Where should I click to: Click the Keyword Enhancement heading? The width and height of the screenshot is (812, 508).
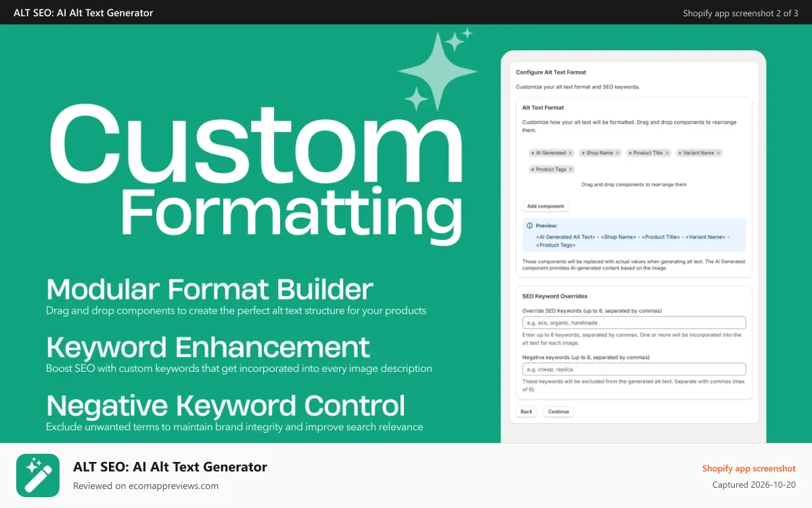click(x=208, y=347)
